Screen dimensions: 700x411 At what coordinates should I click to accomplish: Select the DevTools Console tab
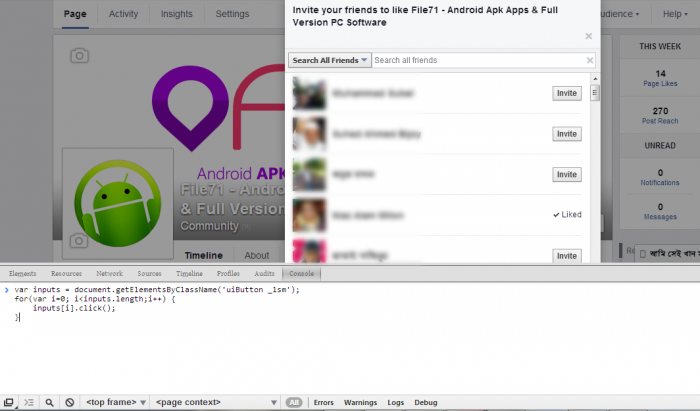pyautogui.click(x=301, y=274)
